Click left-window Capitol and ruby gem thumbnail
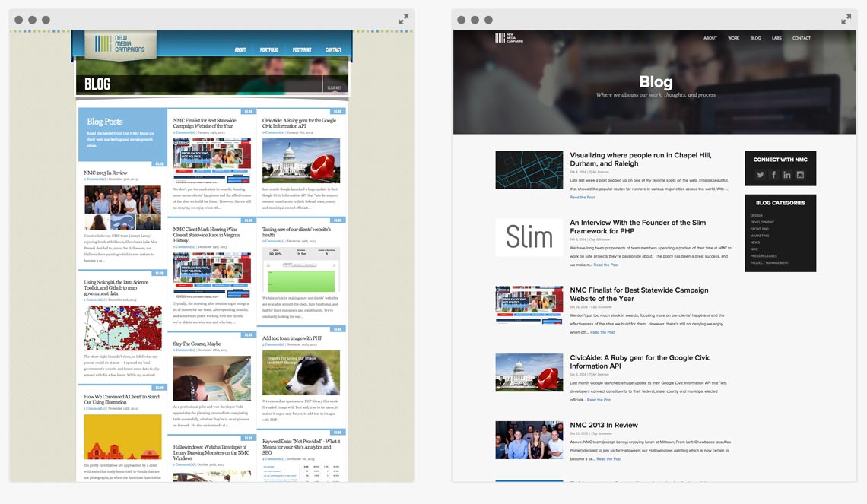 tap(301, 161)
